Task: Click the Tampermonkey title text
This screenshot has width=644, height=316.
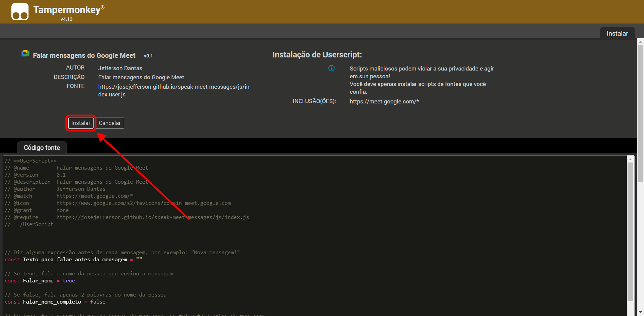Action: click(69, 9)
